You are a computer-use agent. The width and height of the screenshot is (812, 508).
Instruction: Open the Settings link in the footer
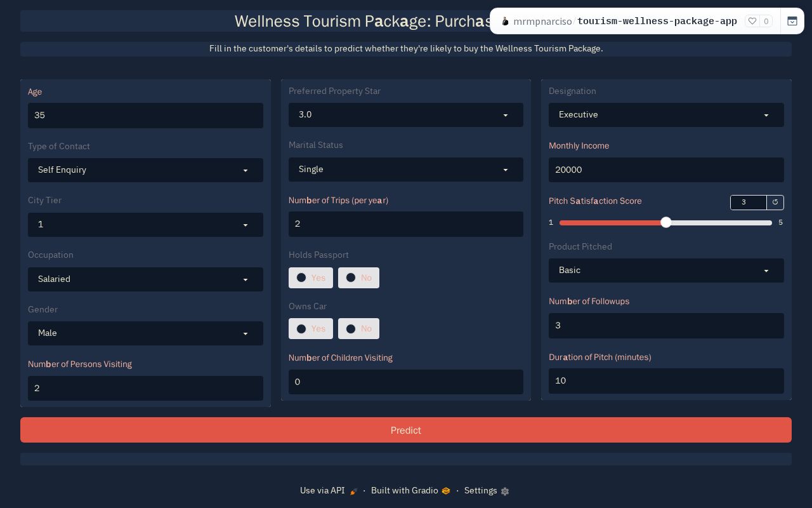487,490
